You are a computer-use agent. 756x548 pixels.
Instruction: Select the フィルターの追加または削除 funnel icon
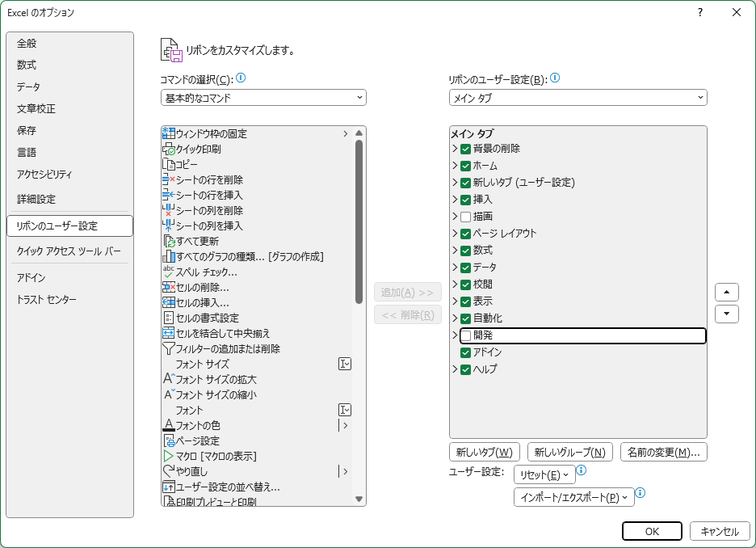(168, 349)
